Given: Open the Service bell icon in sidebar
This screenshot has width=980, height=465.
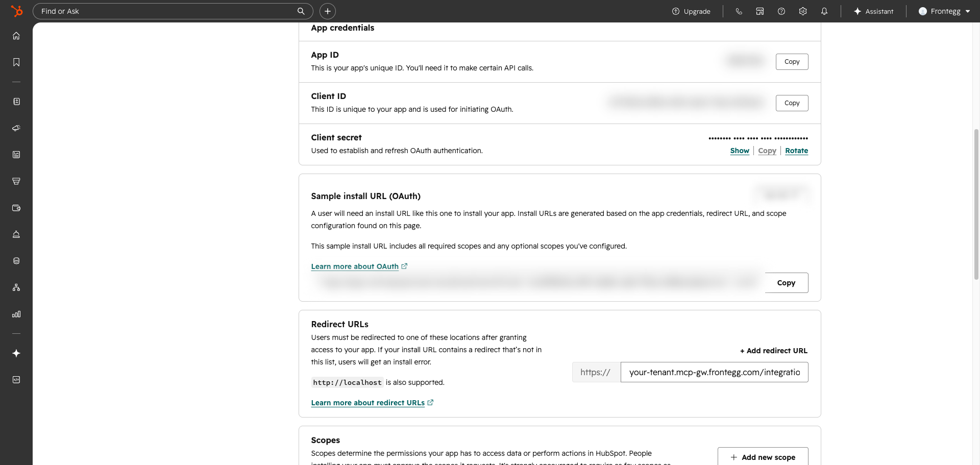Looking at the screenshot, I should pyautogui.click(x=16, y=234).
